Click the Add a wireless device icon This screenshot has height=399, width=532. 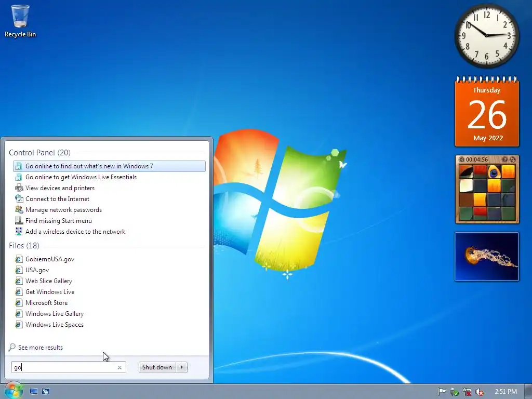coord(19,231)
